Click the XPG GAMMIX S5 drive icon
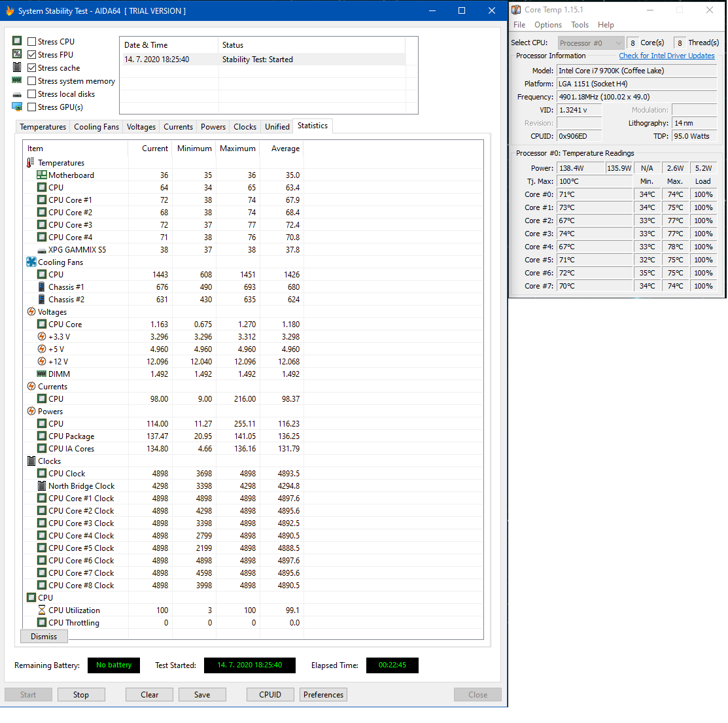 point(42,250)
